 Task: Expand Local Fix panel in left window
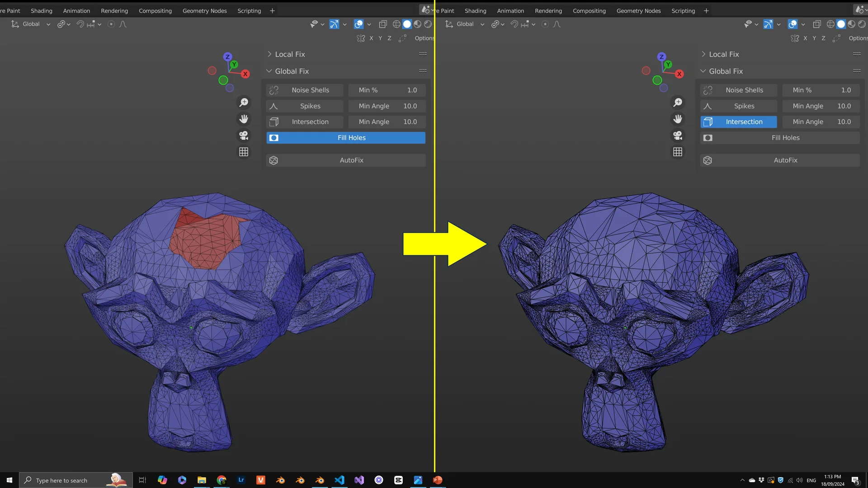(x=290, y=54)
